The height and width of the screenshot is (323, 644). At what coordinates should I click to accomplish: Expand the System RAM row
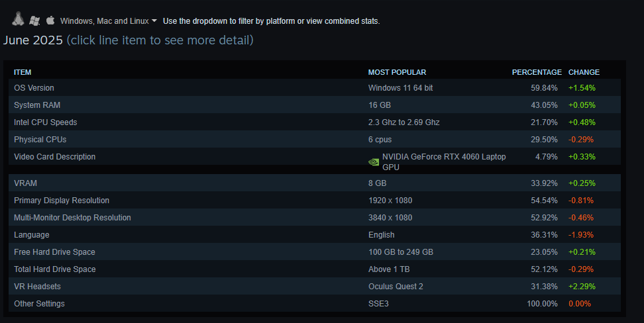(315, 105)
